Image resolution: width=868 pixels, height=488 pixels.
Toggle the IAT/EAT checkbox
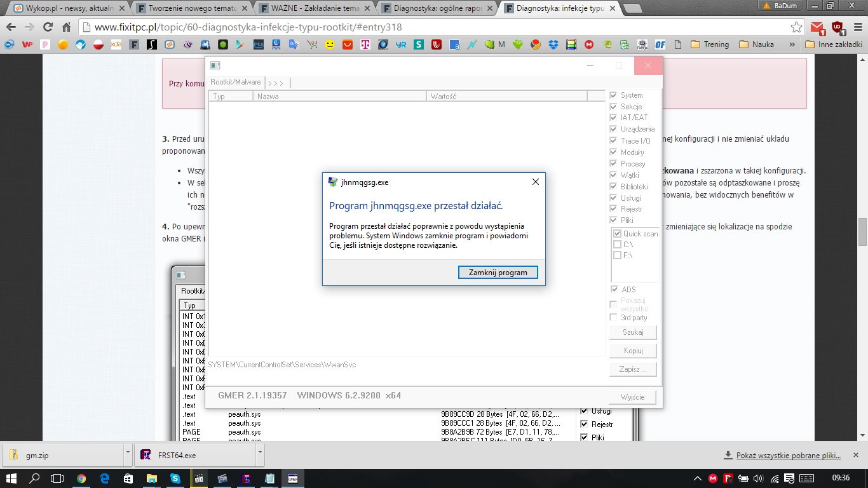pyautogui.click(x=613, y=118)
